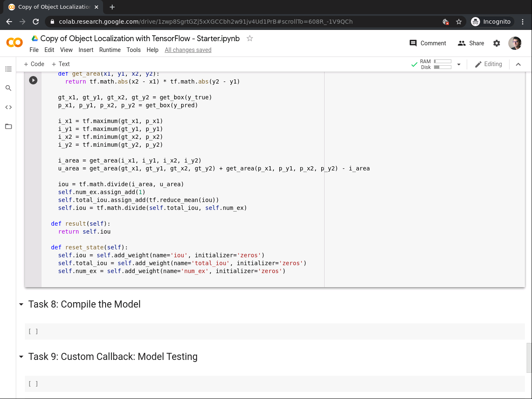532x399 pixels.
Task: Collapse the Task 9 section
Action: coord(21,357)
